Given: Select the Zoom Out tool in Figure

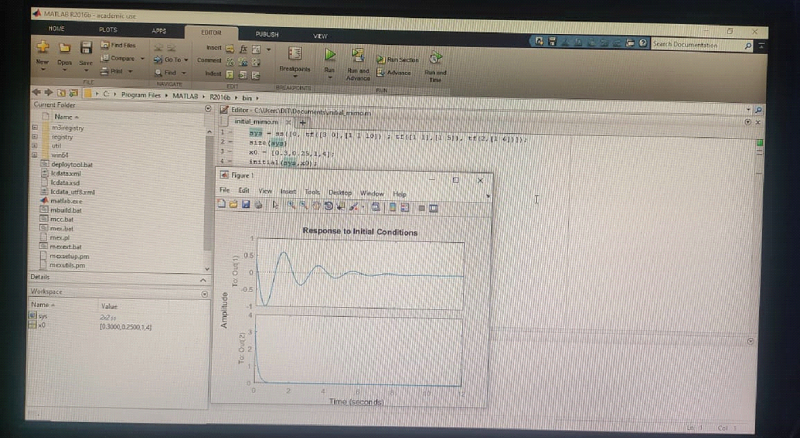Looking at the screenshot, I should [x=304, y=206].
